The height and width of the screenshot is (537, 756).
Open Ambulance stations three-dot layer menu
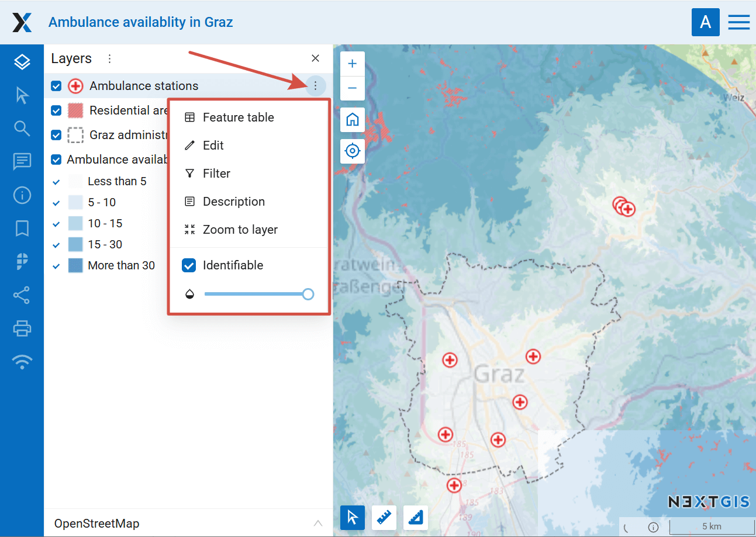(x=315, y=86)
